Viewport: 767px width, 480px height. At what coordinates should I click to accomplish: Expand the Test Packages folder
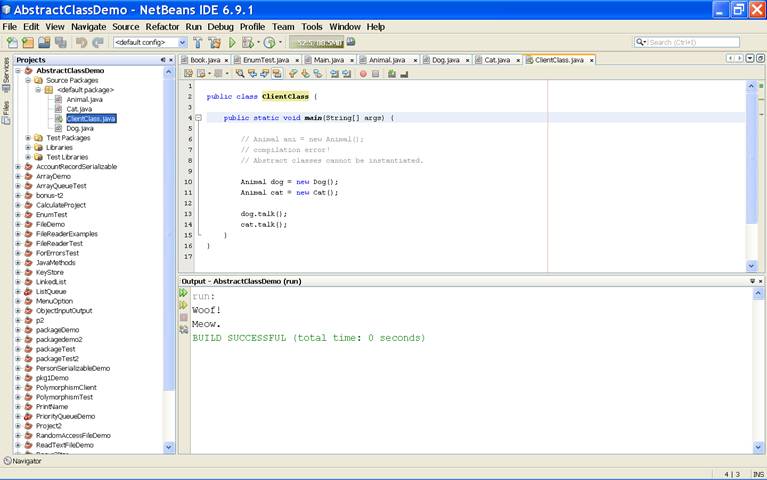(x=28, y=138)
